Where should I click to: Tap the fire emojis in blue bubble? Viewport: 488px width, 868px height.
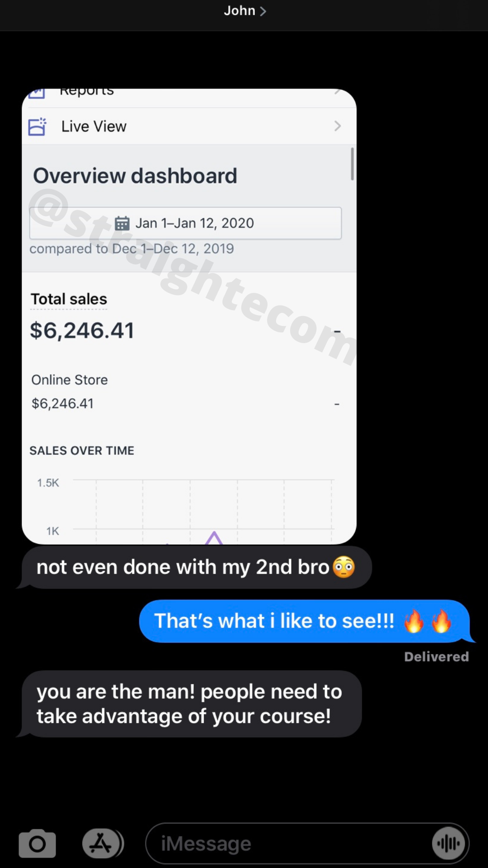427,621
